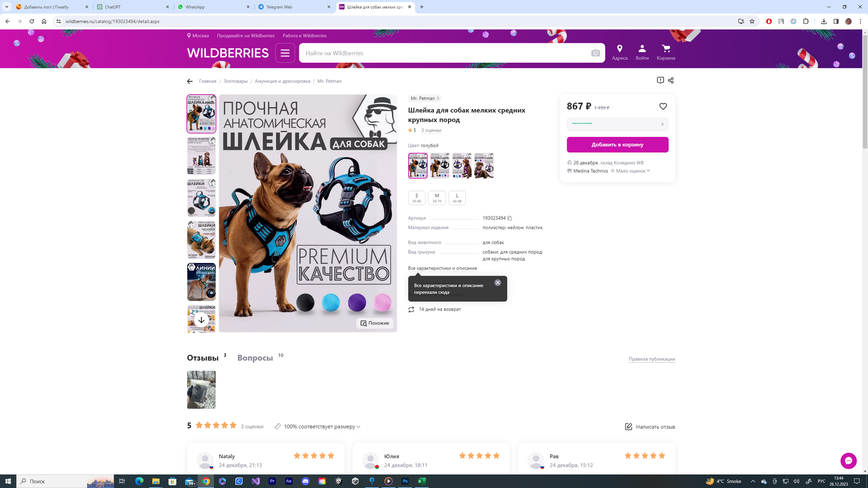Select size L 43-86

tap(457, 198)
